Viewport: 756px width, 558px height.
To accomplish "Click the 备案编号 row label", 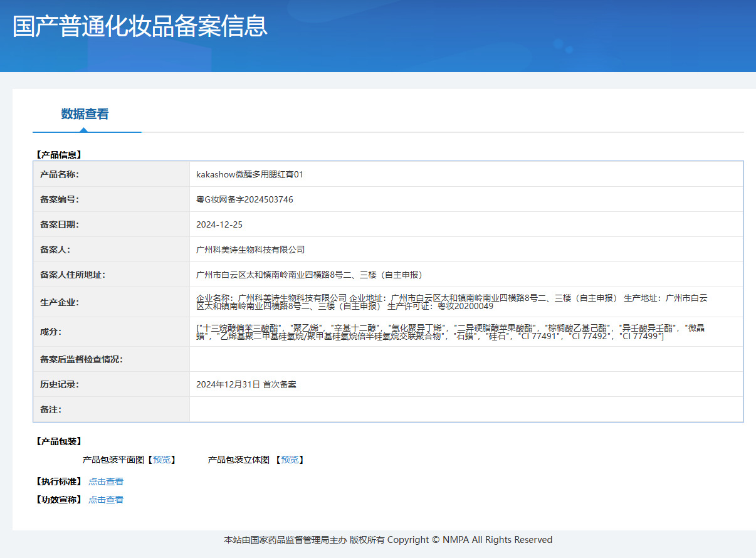I will [x=60, y=199].
